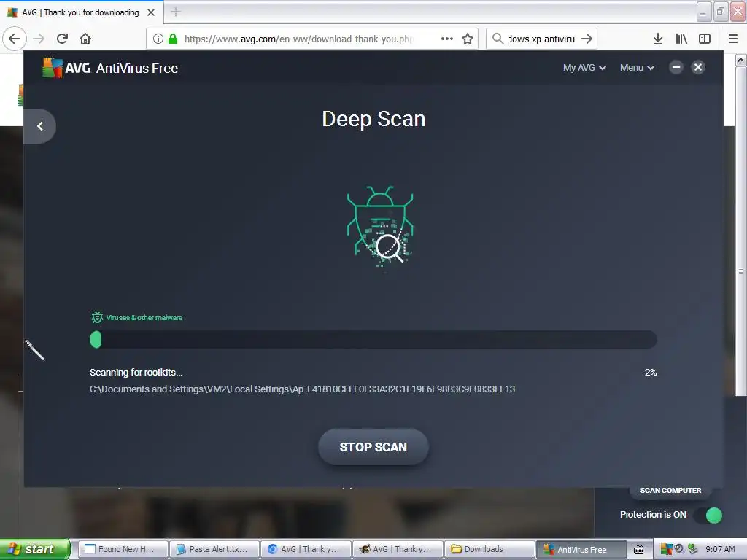Minimize the AVG AntiVirus Free panel
This screenshot has width=747, height=560.
click(676, 67)
